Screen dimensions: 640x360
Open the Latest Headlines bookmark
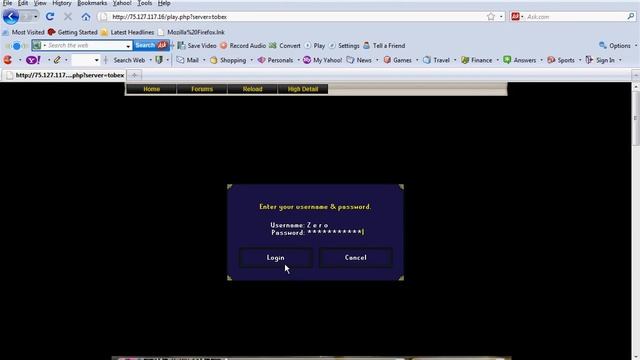[x=127, y=32]
